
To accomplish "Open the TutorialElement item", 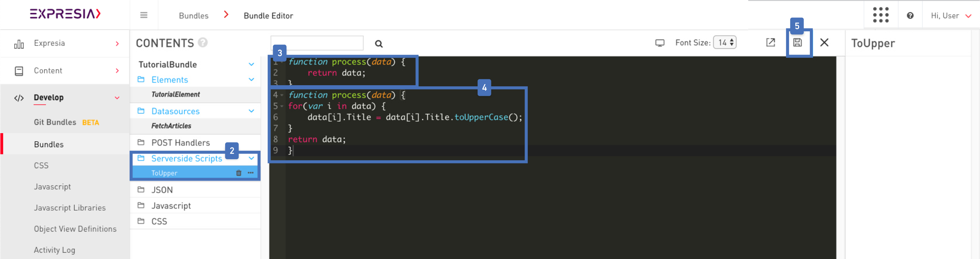I will [175, 94].
